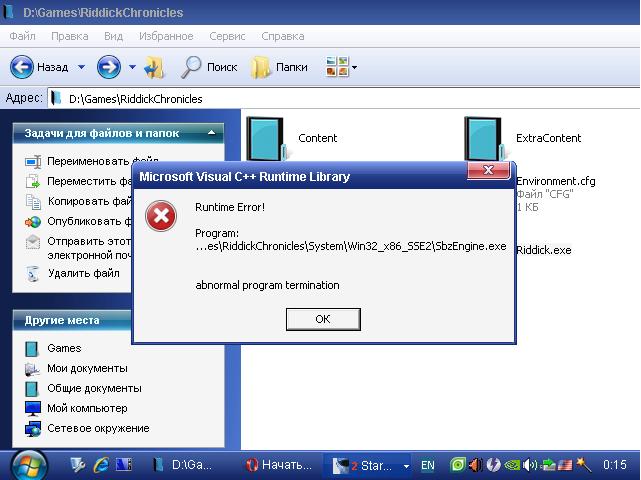
Task: Open the Правка menu
Action: [69, 36]
